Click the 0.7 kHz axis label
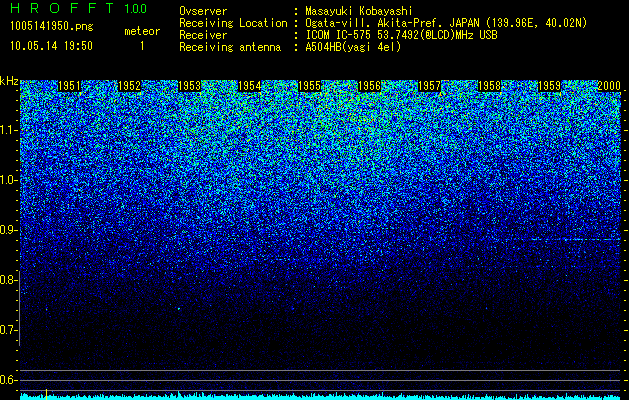The image size is (629, 400). coord(8,330)
